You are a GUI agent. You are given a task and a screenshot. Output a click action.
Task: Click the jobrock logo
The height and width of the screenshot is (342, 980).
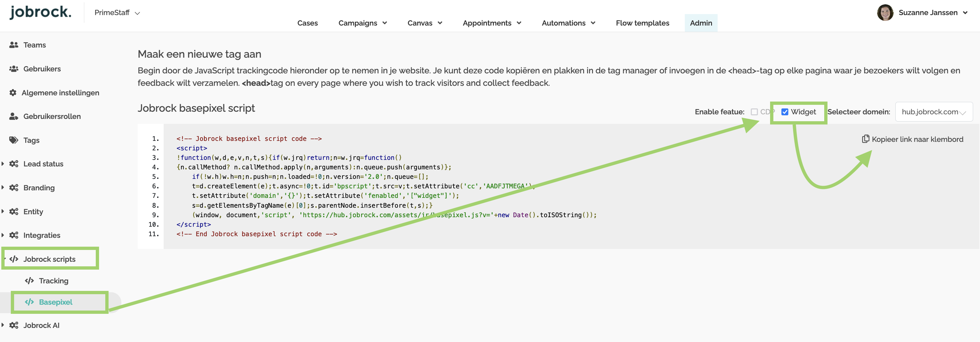tap(40, 12)
